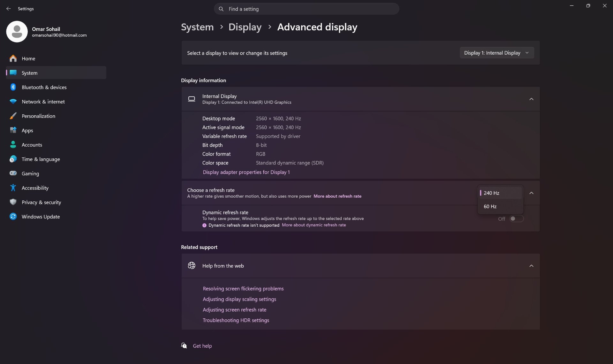Image resolution: width=613 pixels, height=364 pixels.
Task: Click the Network & internet Wi-Fi icon
Action: tap(13, 102)
